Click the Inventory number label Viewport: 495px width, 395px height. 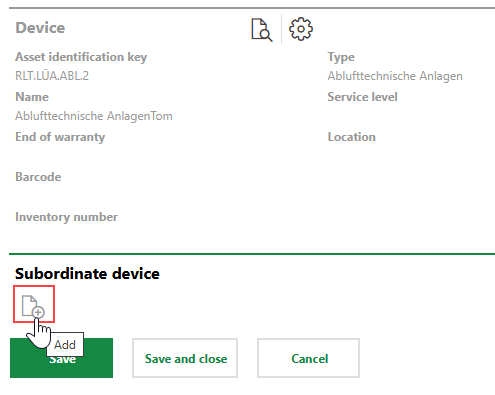click(x=66, y=217)
